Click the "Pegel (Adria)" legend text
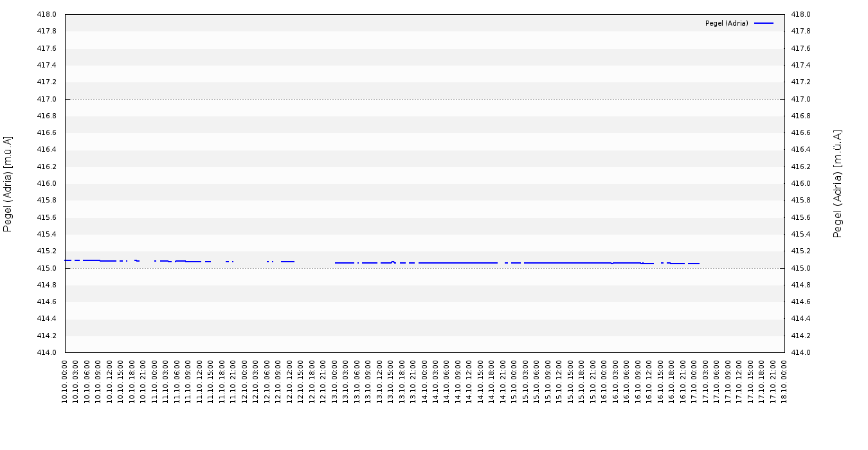868x450 pixels. click(x=727, y=23)
